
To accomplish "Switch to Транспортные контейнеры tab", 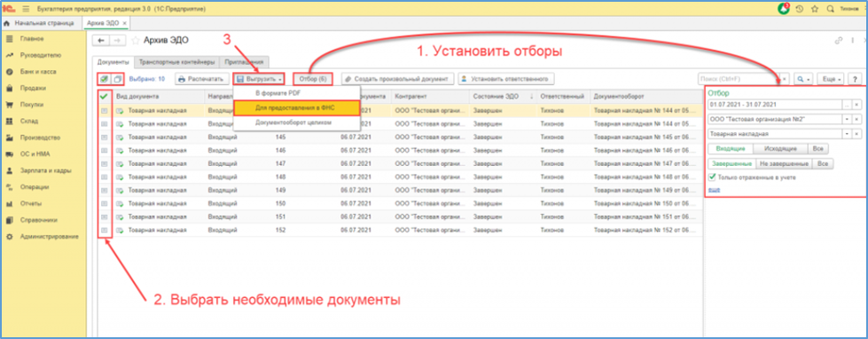I will coord(176,62).
